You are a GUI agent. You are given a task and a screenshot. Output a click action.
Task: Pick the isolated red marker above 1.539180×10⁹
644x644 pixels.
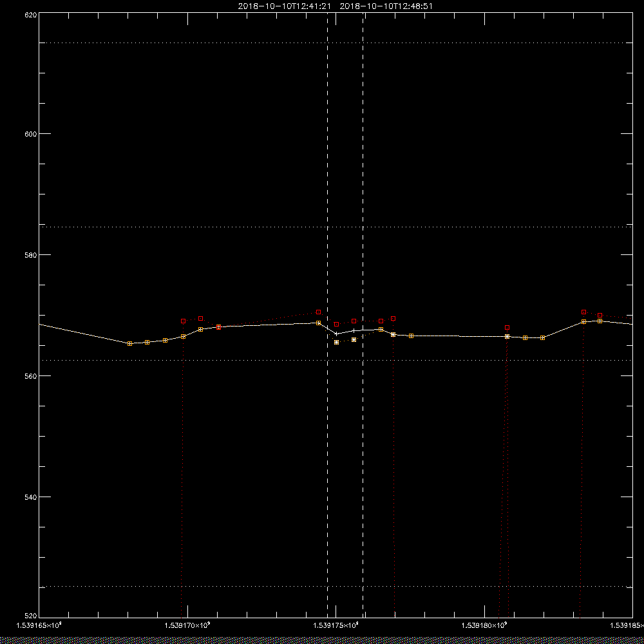point(507,327)
